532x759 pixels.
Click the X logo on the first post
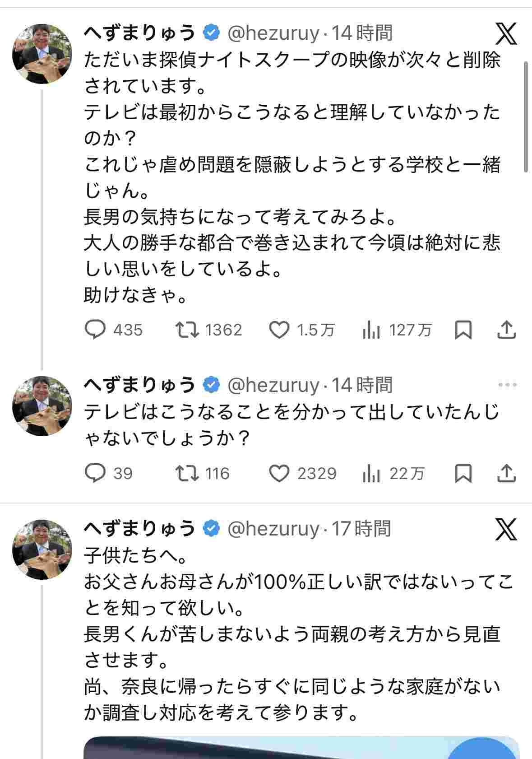506,33
